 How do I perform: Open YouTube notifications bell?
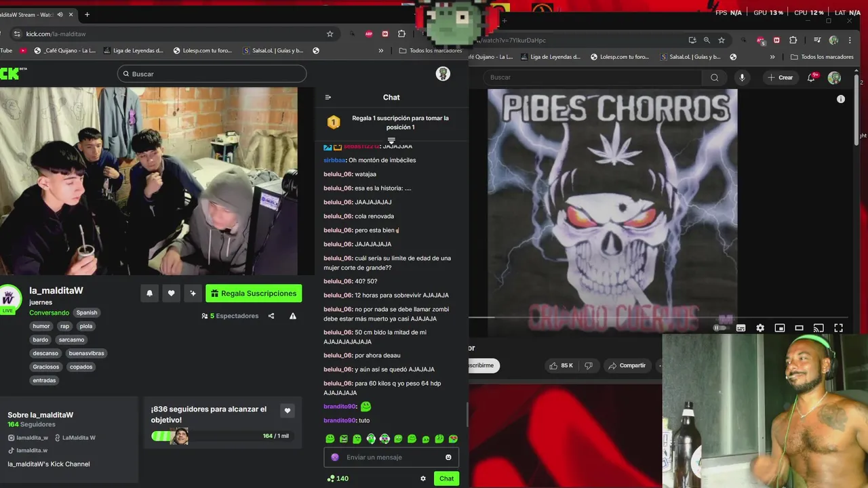[812, 77]
